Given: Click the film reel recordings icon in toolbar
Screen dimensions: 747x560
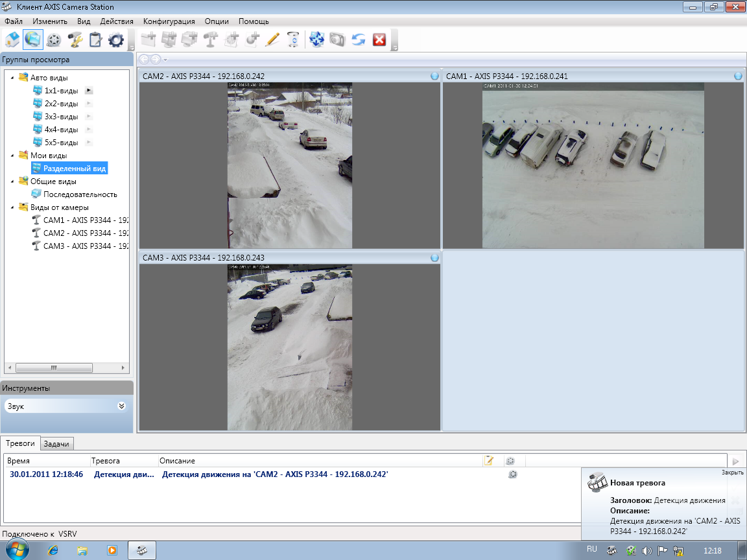Looking at the screenshot, I should pyautogui.click(x=54, y=40).
